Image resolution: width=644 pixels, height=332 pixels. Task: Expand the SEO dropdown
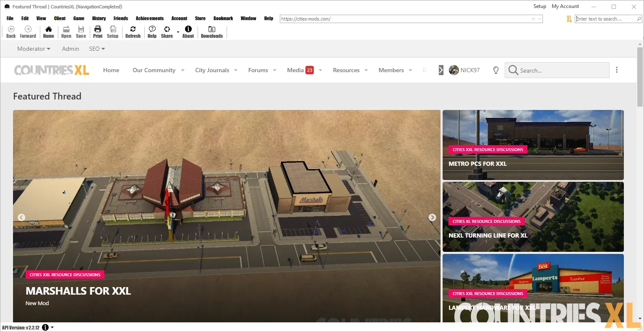pos(97,49)
